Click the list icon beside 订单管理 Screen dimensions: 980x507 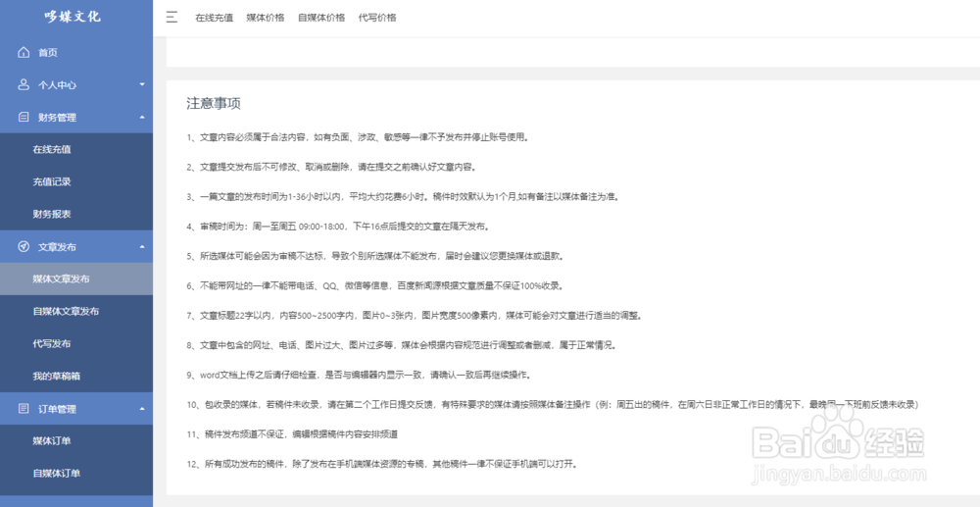24,409
